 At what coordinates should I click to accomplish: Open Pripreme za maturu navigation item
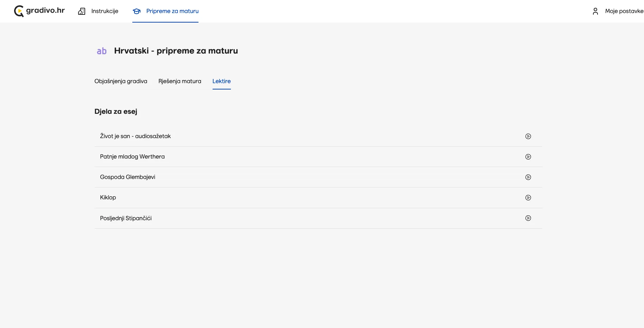(172, 11)
